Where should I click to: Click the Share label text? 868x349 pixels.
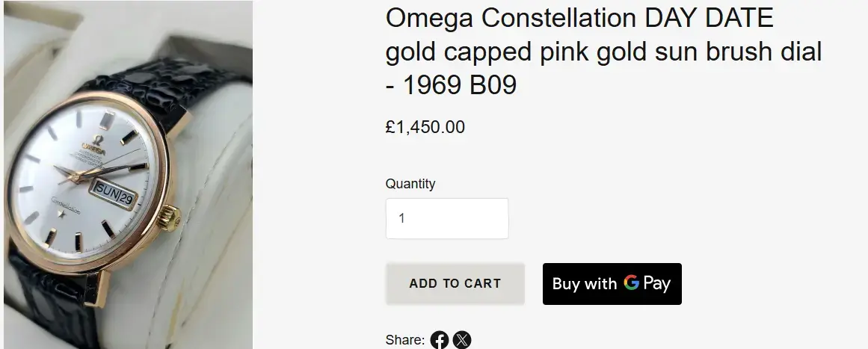pyautogui.click(x=405, y=341)
